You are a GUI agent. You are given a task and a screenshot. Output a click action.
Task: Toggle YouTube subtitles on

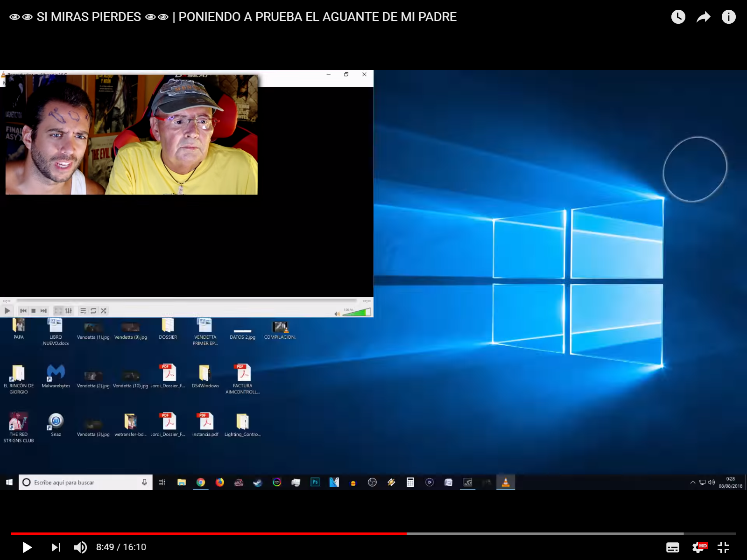(x=672, y=547)
